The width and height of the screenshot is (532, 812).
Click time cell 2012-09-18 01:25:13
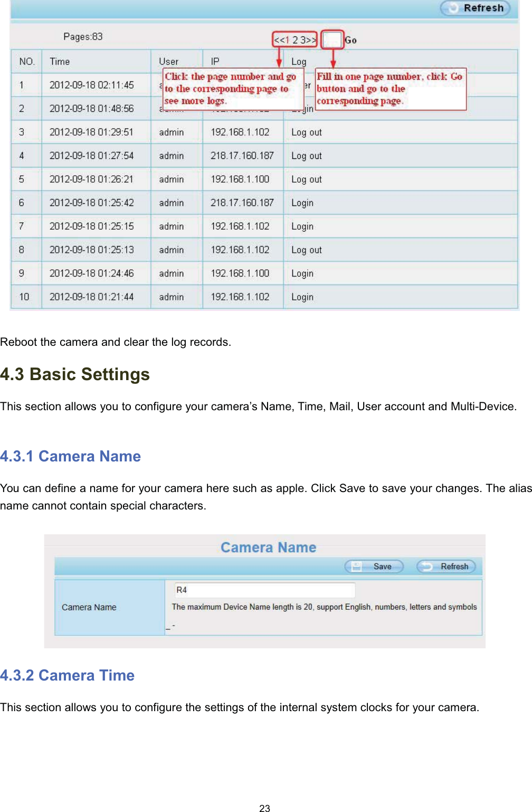[92, 250]
